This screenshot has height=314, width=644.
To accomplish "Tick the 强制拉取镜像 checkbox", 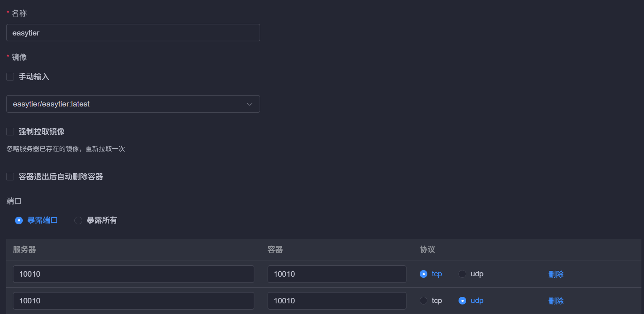I will [x=10, y=132].
